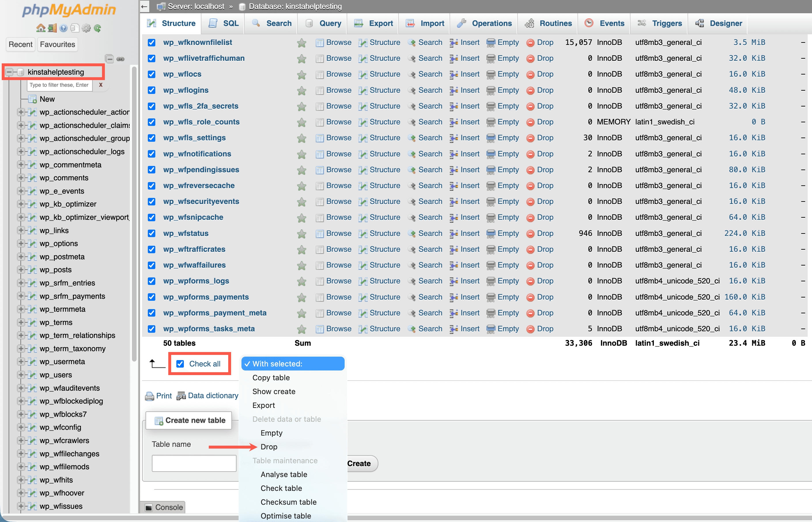
Task: Open the SQL tab
Action: [x=223, y=23]
